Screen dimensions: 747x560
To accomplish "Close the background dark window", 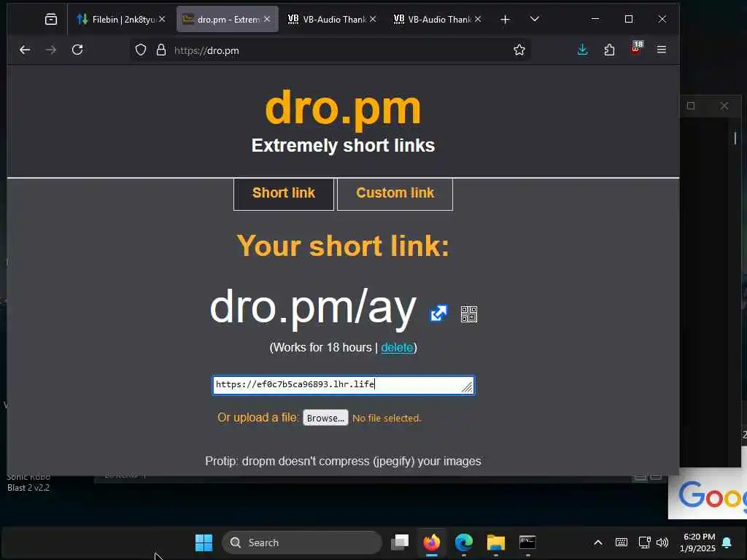I will (x=724, y=106).
